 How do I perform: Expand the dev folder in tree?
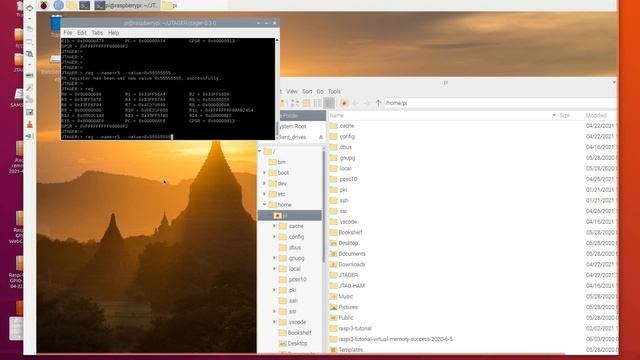tap(264, 183)
